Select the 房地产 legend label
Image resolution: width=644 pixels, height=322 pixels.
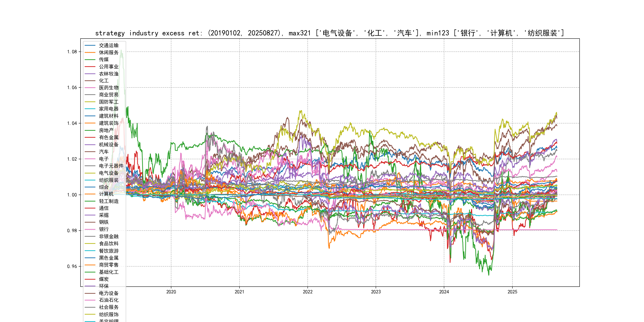106,130
